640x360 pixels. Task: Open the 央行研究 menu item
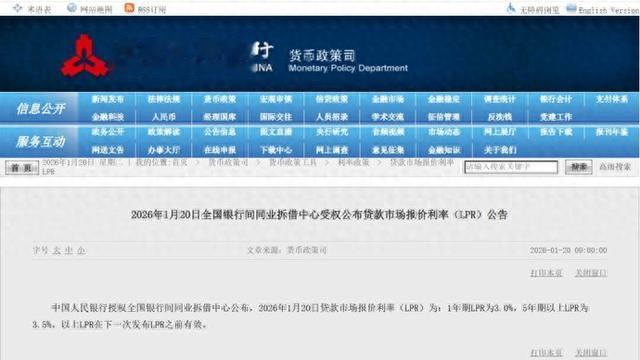[x=332, y=132]
